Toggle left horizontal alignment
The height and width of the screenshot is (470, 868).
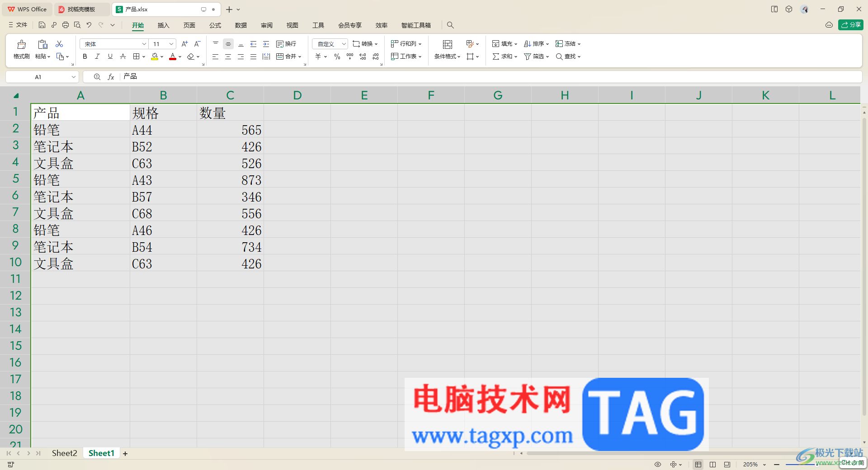pyautogui.click(x=216, y=56)
